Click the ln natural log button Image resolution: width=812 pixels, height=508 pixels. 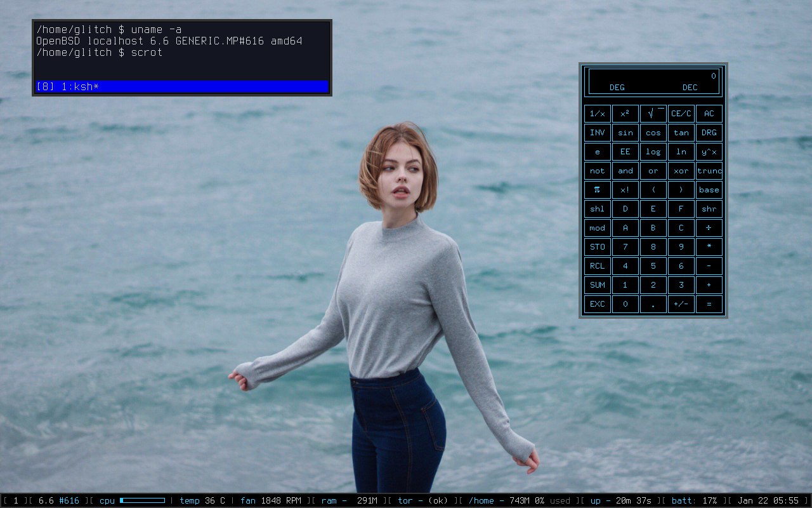(681, 152)
